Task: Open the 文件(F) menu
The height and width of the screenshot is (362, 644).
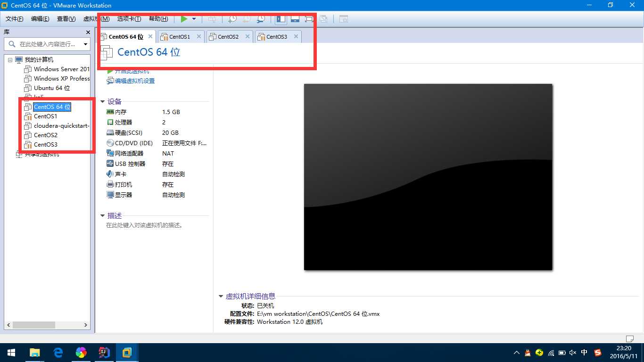Action: (x=15, y=19)
